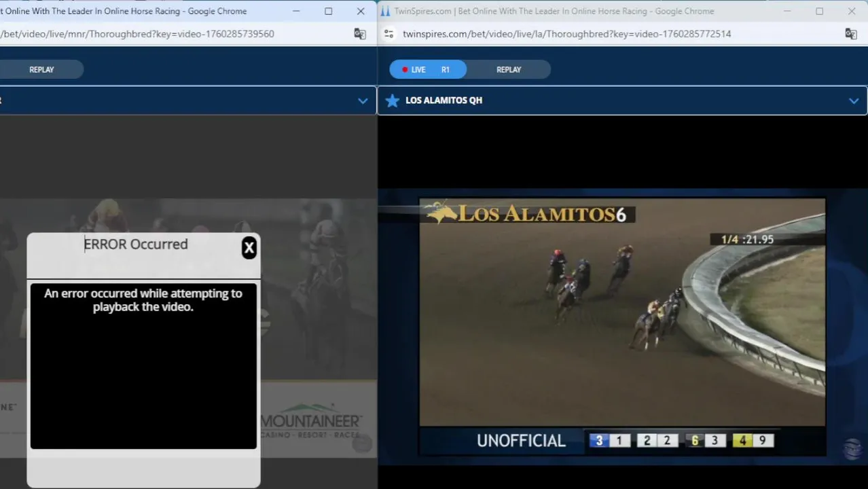Click the Mountaineer Casino Resort logo
Viewport: 868px width, 489px height.
pyautogui.click(x=312, y=420)
